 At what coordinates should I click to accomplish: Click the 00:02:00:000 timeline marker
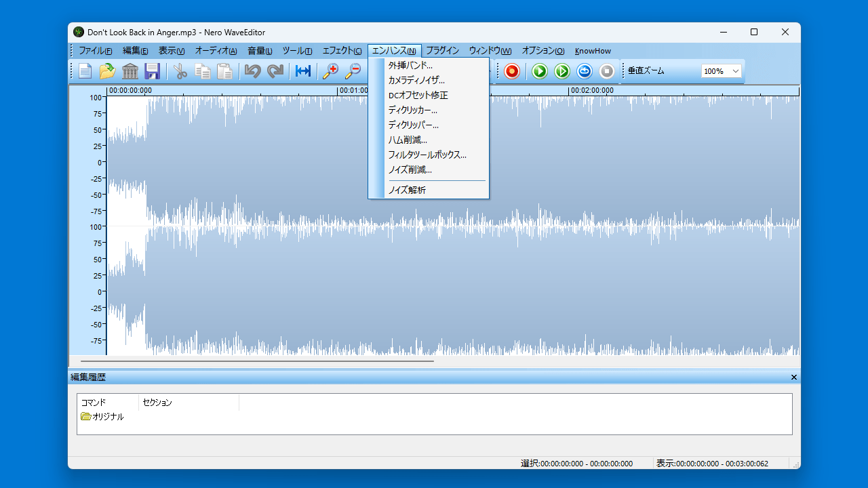pyautogui.click(x=591, y=90)
